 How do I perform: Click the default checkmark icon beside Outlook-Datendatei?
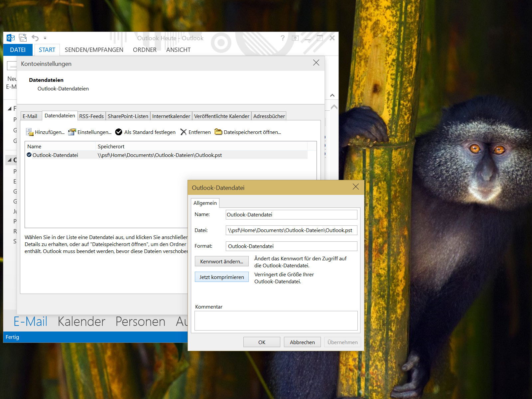point(29,155)
